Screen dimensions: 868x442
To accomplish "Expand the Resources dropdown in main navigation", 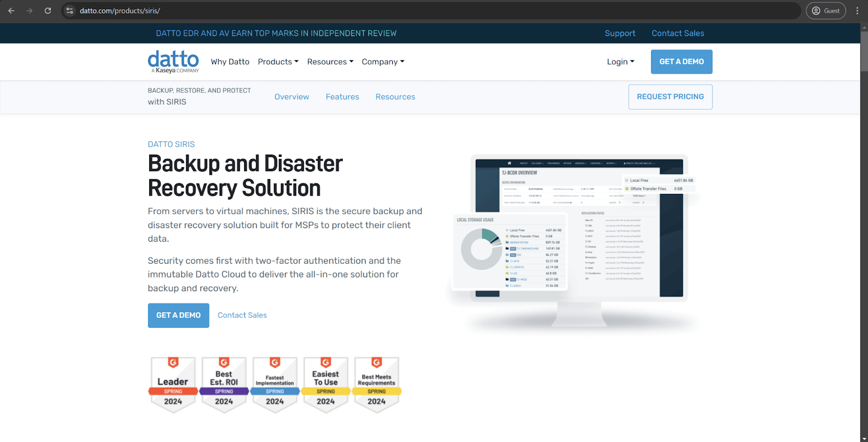I will click(330, 62).
